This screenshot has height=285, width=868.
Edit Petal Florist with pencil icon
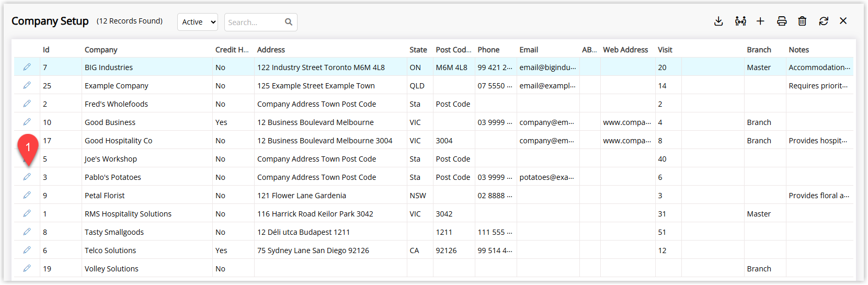tap(27, 195)
